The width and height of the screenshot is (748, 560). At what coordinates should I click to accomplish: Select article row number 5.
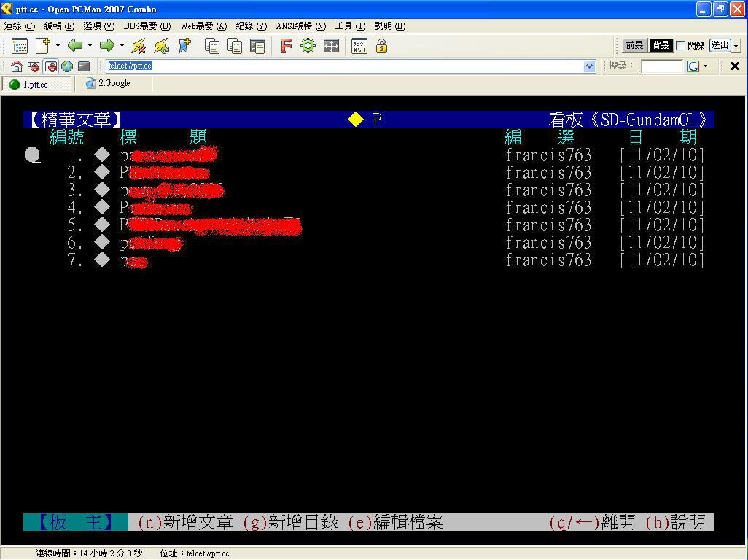click(x=369, y=225)
